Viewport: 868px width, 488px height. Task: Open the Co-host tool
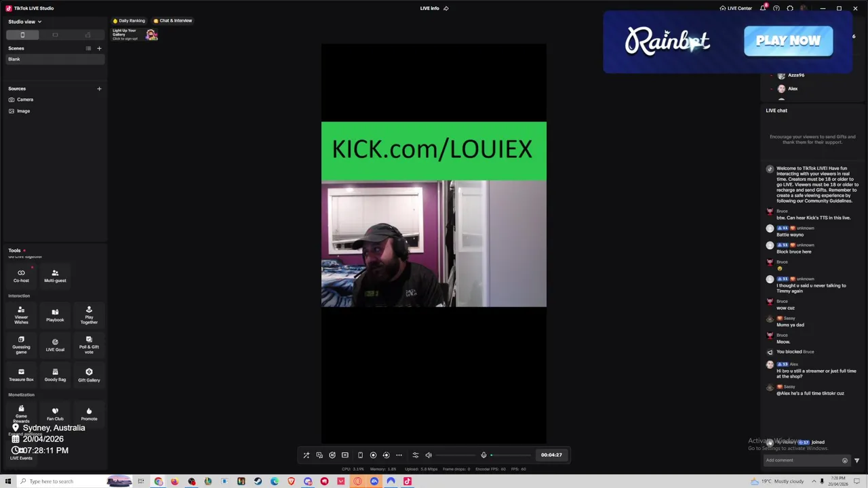(x=21, y=276)
